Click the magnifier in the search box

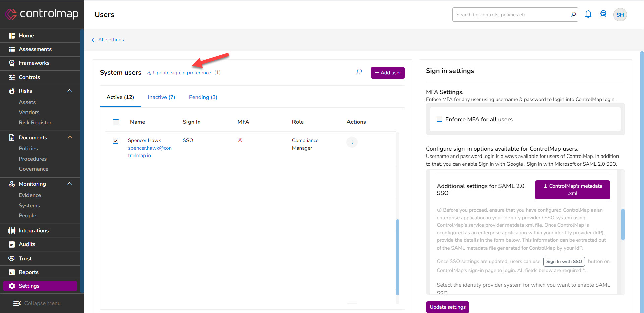[573, 14]
